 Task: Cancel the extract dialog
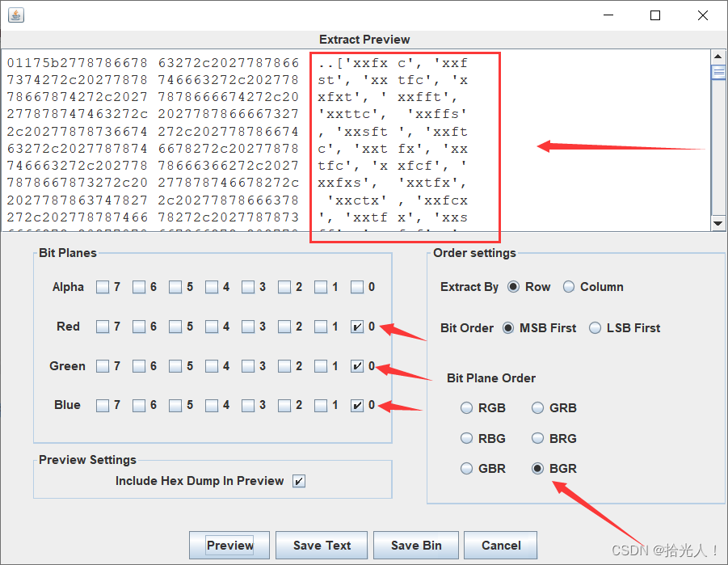click(x=500, y=545)
